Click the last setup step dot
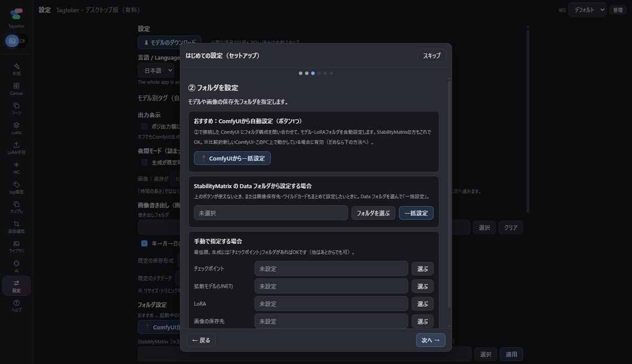The image size is (632, 364). point(331,73)
